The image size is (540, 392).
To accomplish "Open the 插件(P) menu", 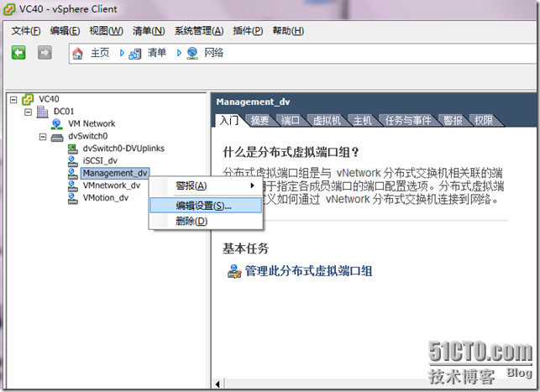I will [x=248, y=30].
